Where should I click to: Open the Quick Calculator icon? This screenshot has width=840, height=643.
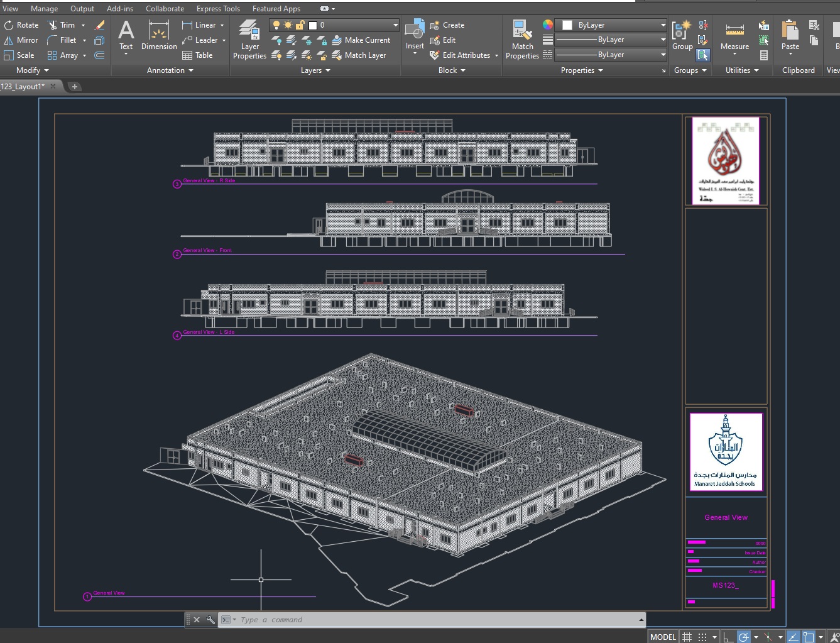pyautogui.click(x=764, y=55)
